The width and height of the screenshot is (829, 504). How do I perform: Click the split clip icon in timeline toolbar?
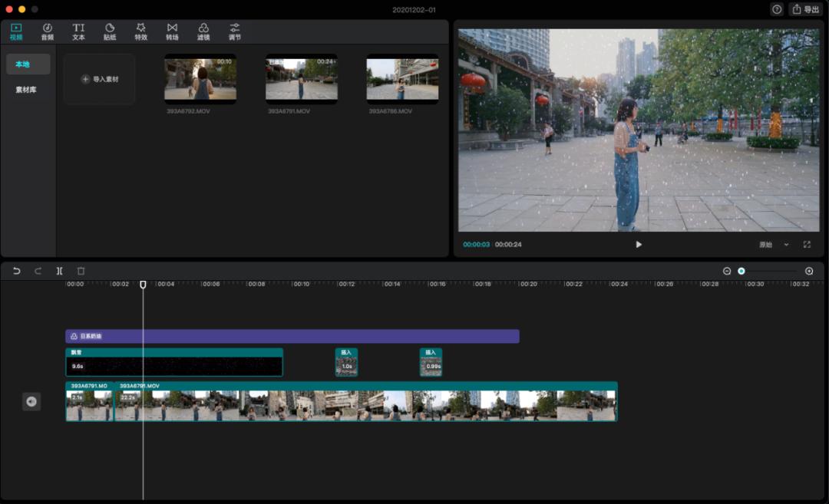point(59,271)
